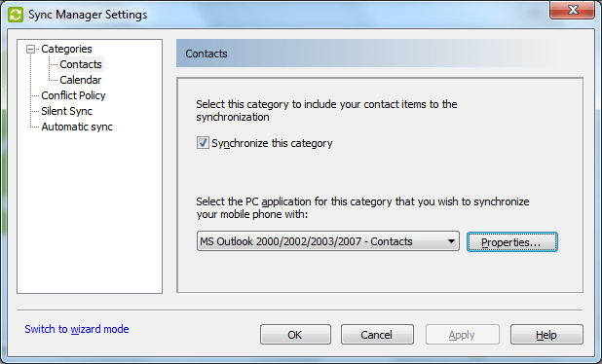Screen dimensions: 602x364
Task: Click the Contacts panel header bar
Action: tap(379, 54)
